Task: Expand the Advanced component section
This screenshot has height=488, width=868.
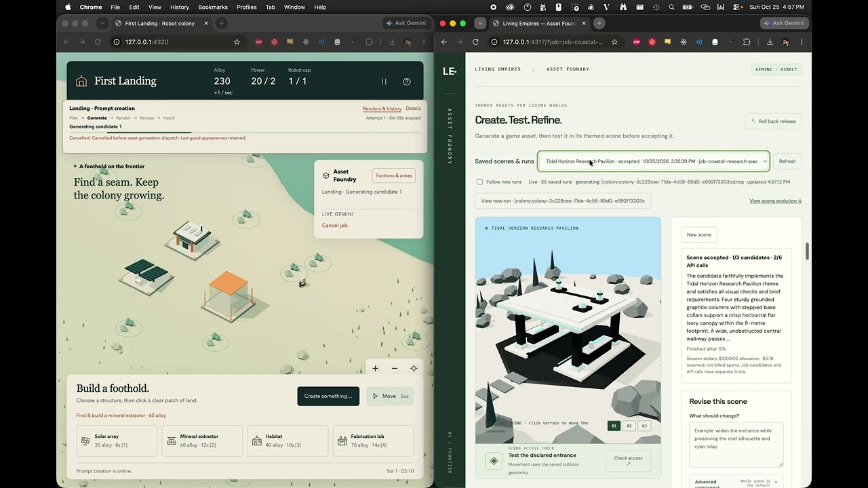Action: pyautogui.click(x=736, y=482)
